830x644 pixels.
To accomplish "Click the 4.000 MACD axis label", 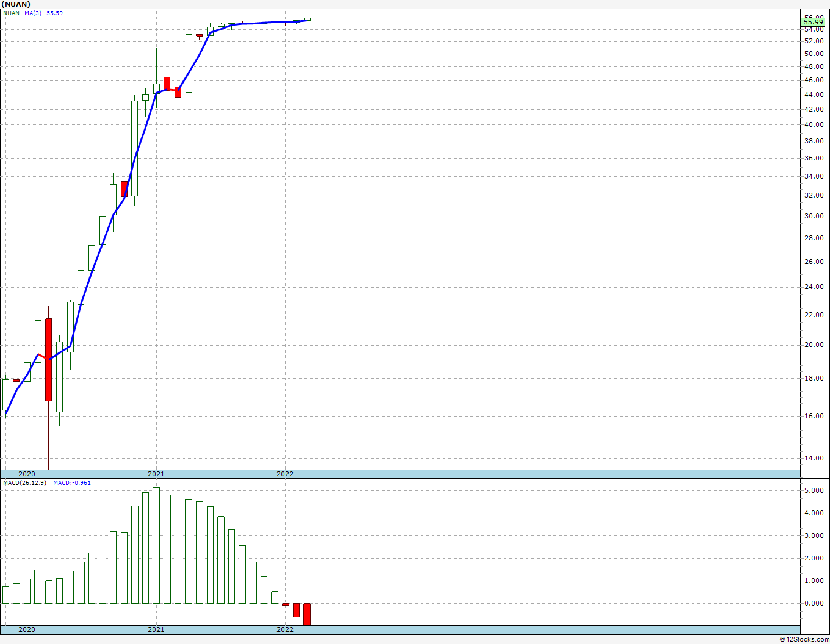I will click(814, 513).
